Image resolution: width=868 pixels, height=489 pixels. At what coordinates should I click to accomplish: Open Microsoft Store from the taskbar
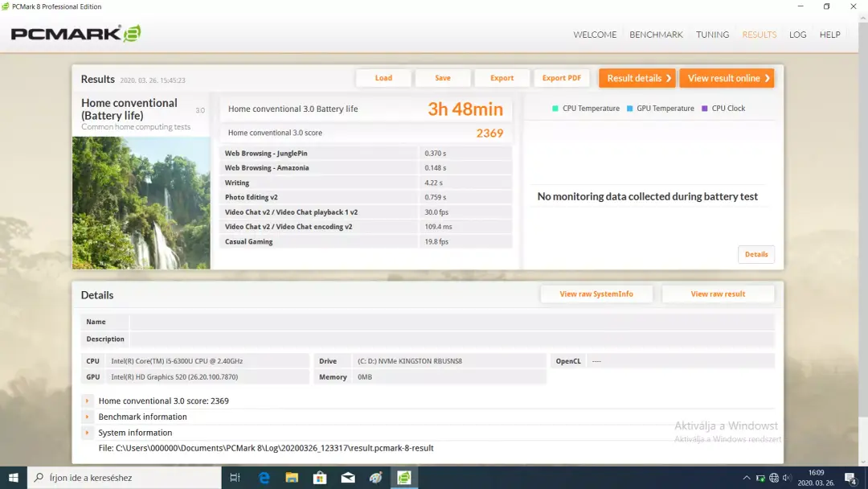tap(320, 478)
